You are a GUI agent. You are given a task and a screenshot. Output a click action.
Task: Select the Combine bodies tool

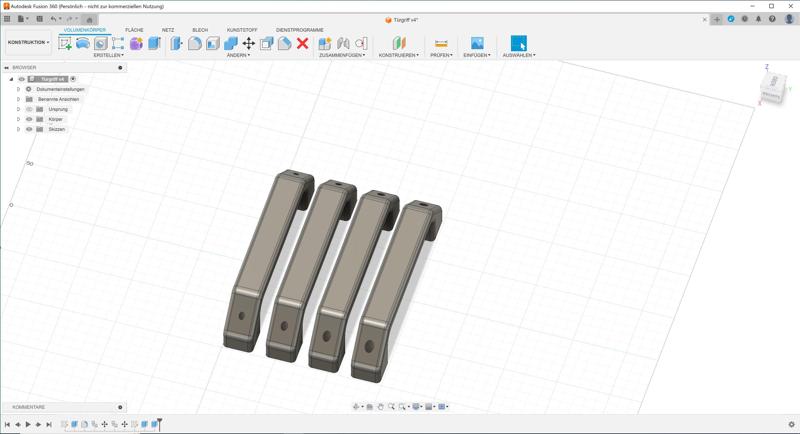[x=231, y=43]
